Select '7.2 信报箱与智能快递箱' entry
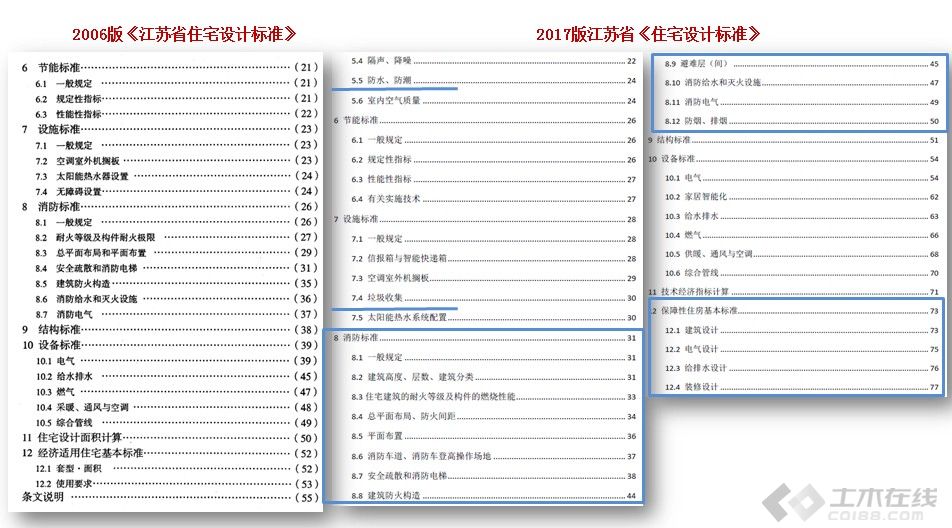The height and width of the screenshot is (528, 952). click(399, 259)
